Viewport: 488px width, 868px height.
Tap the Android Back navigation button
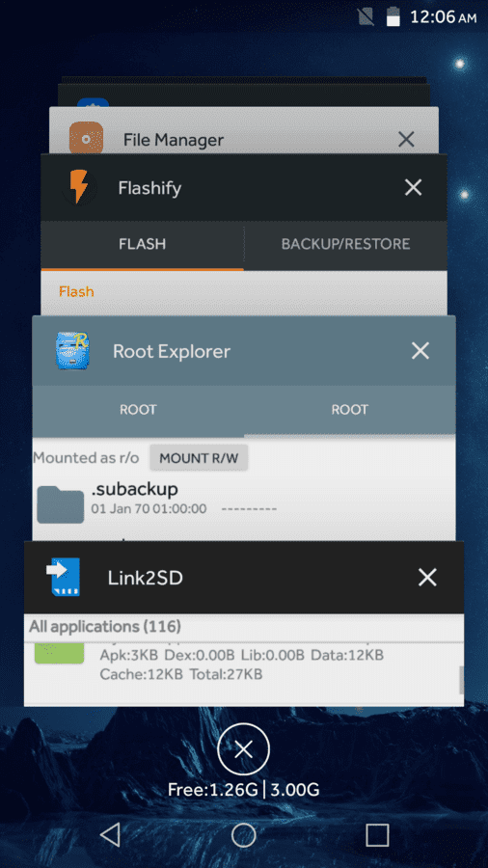pos(111,834)
